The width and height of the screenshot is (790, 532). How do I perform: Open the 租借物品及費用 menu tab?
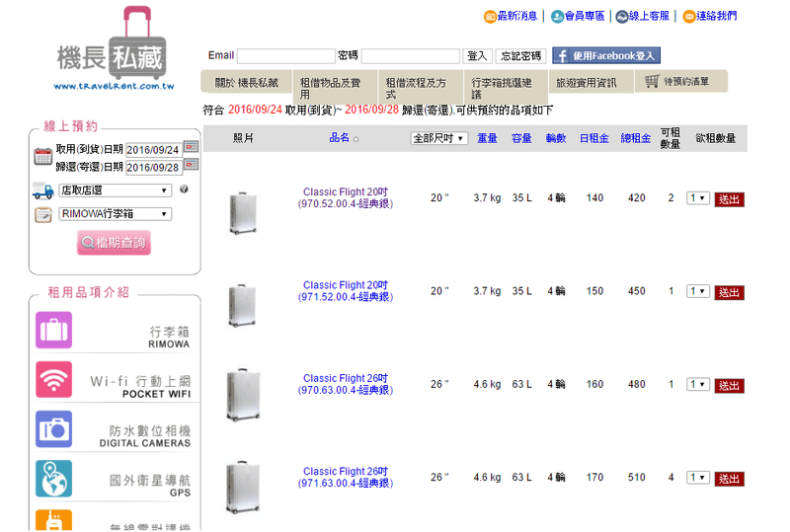pos(335,88)
